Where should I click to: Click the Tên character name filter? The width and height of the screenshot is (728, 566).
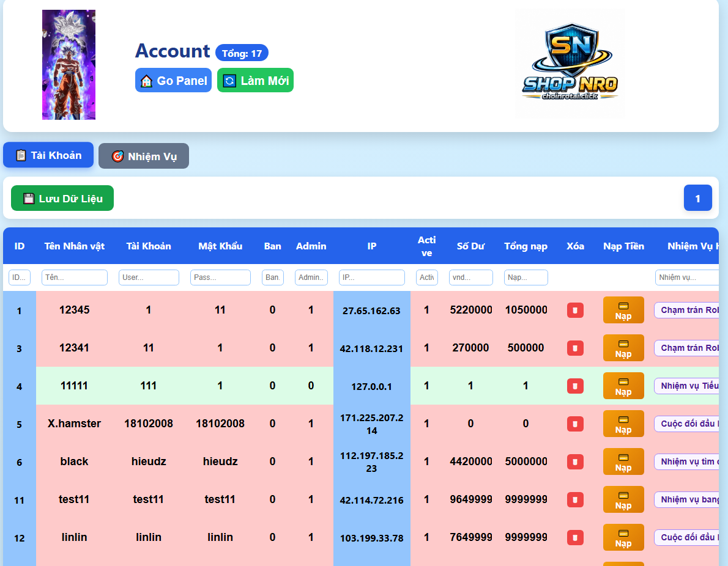(74, 277)
